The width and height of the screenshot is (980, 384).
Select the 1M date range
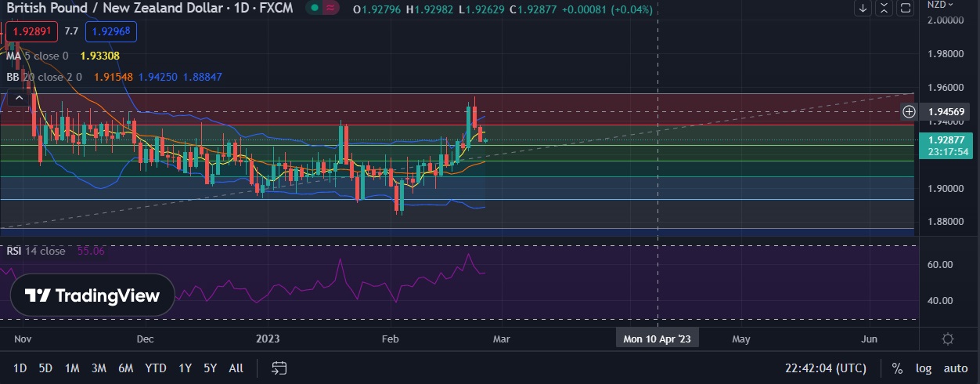pos(72,368)
